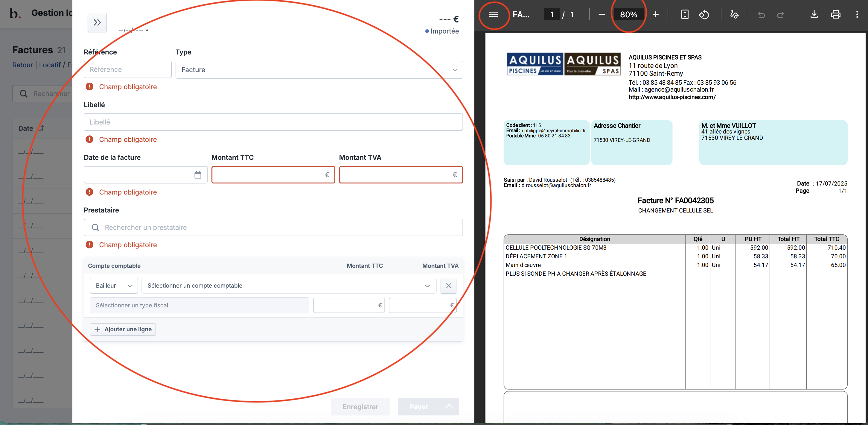Click the Rechercher un prestataire field
This screenshot has height=425, width=868.
(273, 227)
